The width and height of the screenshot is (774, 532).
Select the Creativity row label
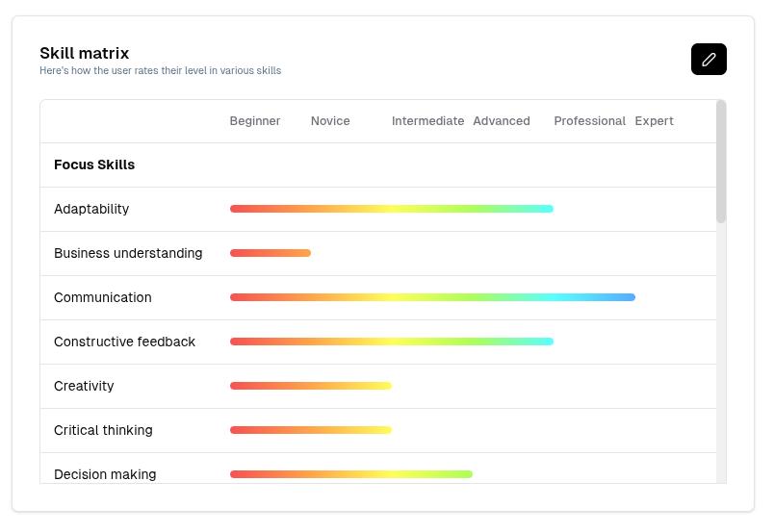[x=84, y=386]
